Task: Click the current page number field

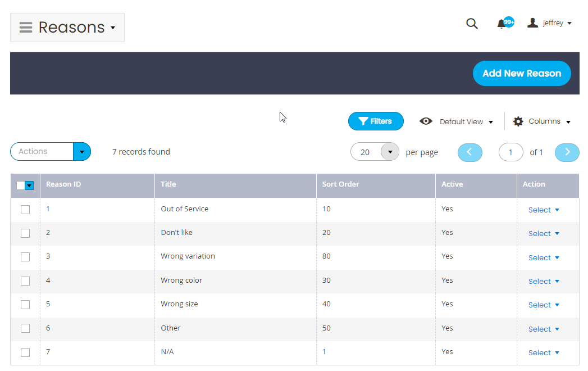Action: pos(510,152)
